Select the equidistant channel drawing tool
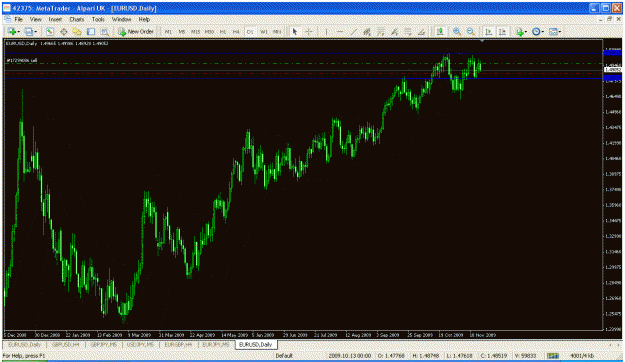This screenshot has width=625, height=362. [x=367, y=31]
